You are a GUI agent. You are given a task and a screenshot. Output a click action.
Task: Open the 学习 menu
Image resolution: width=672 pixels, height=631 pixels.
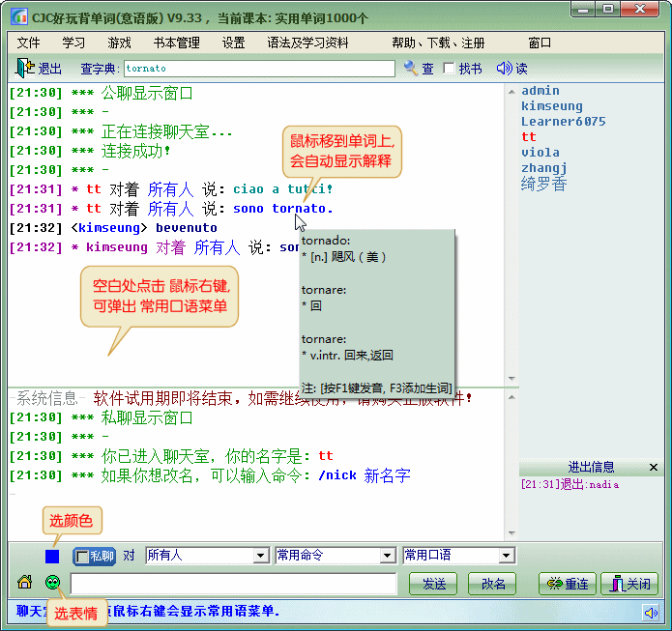pos(73,43)
